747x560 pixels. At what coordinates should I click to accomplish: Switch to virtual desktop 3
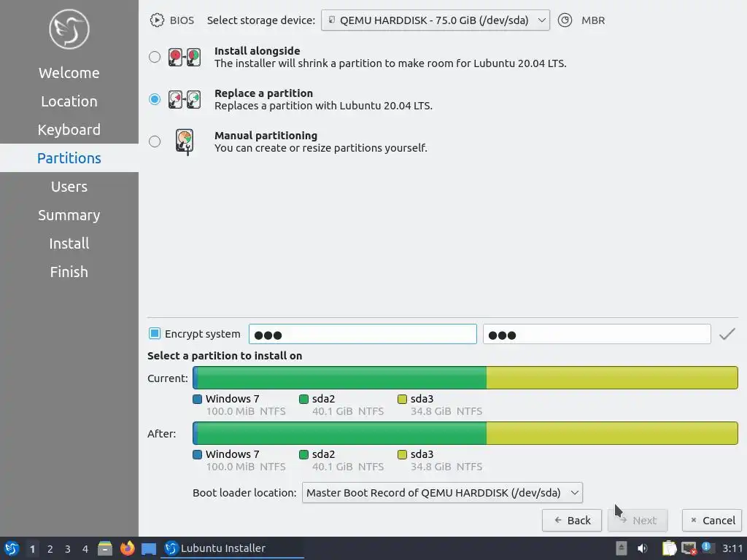68,549
